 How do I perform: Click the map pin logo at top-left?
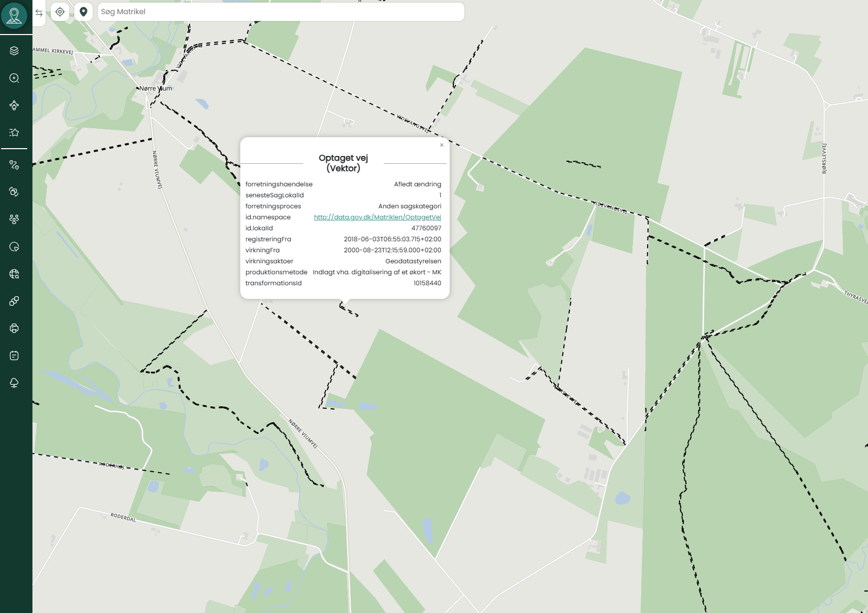[x=14, y=15]
